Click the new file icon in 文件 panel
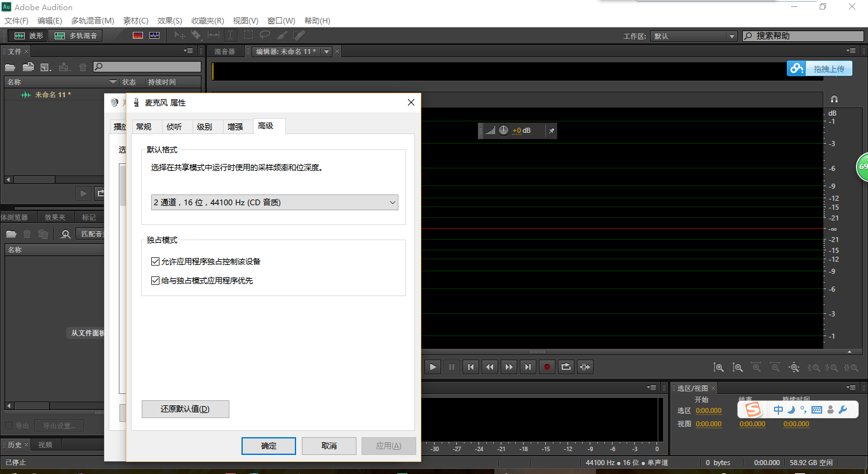Screen dimensions: 868x474 click(x=46, y=67)
